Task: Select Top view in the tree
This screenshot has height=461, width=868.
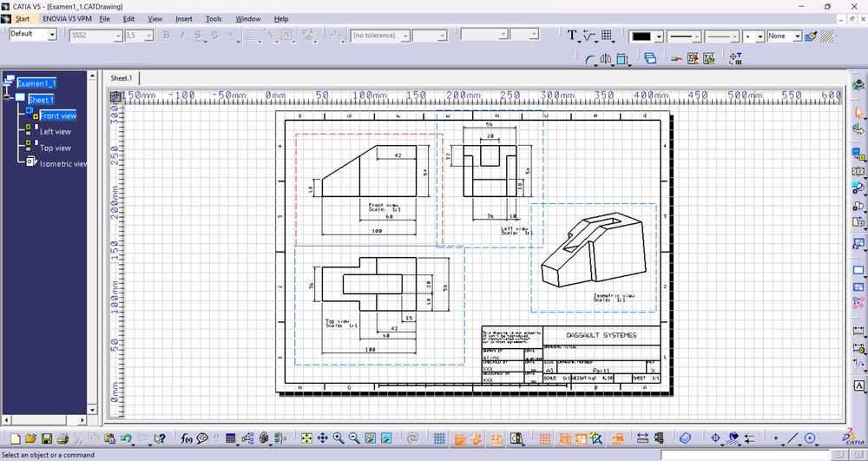Action: point(56,148)
